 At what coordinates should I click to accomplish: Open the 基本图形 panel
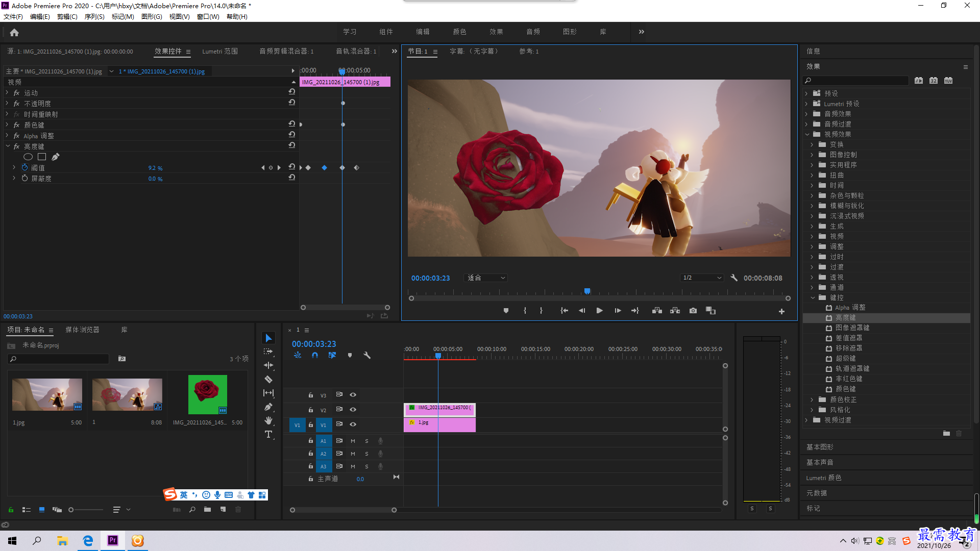(820, 447)
